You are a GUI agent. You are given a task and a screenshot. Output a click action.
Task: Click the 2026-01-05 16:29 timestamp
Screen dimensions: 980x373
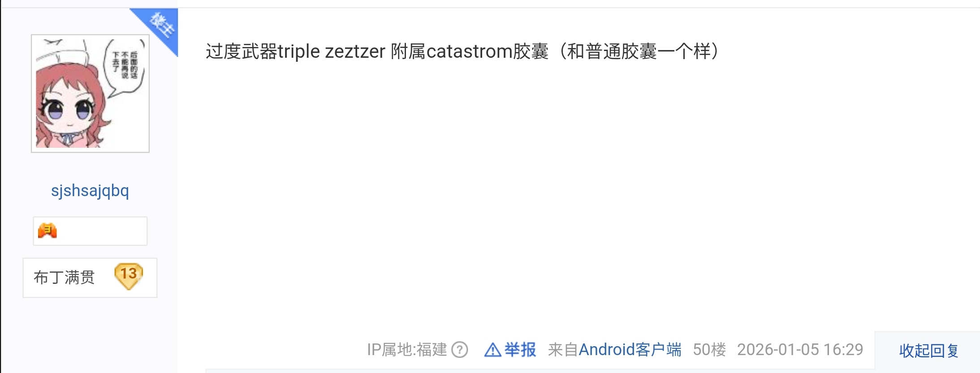pyautogui.click(x=800, y=350)
